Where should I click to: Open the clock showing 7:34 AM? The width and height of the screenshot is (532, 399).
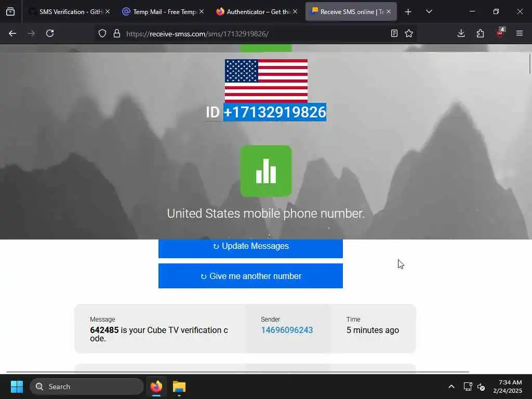[x=508, y=387]
